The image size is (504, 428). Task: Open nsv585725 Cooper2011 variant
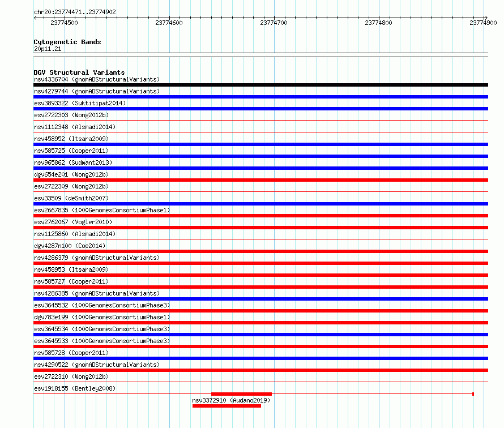71,151
